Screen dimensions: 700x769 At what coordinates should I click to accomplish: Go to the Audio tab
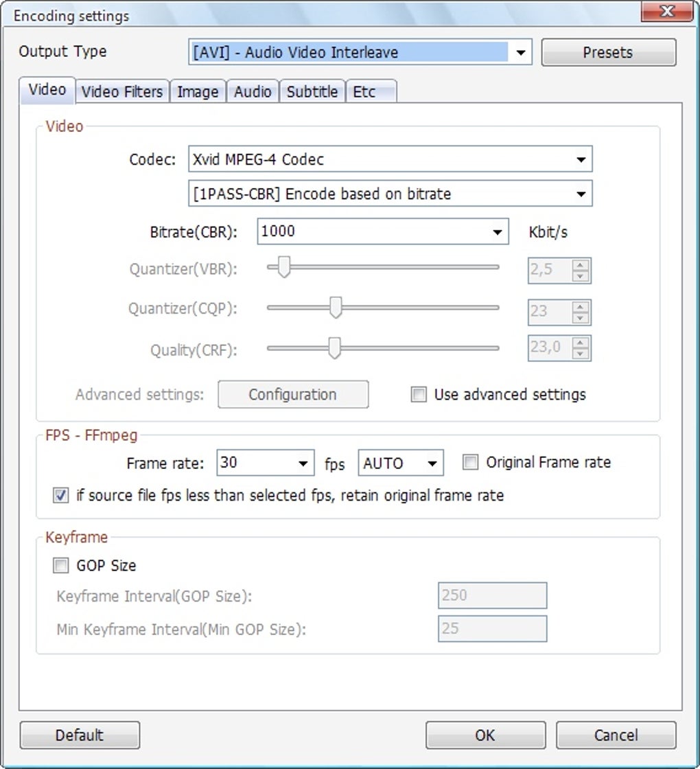(253, 92)
